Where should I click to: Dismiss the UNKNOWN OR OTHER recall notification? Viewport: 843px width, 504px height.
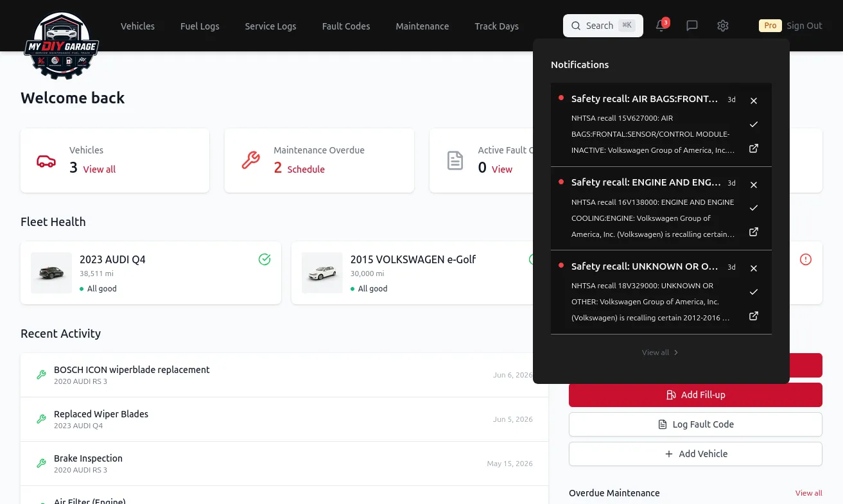754,268
